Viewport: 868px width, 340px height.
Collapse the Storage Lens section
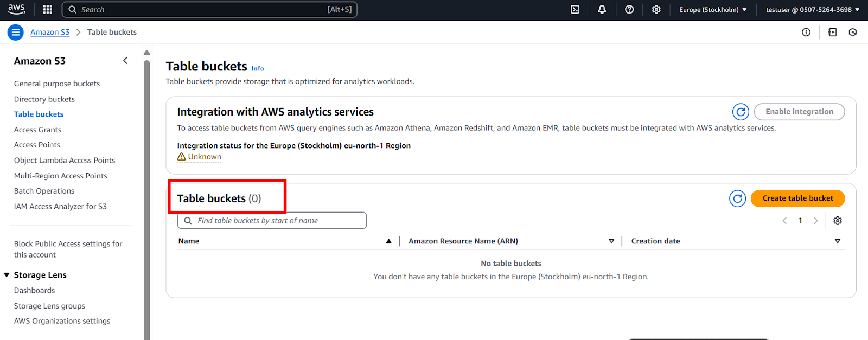(7, 275)
